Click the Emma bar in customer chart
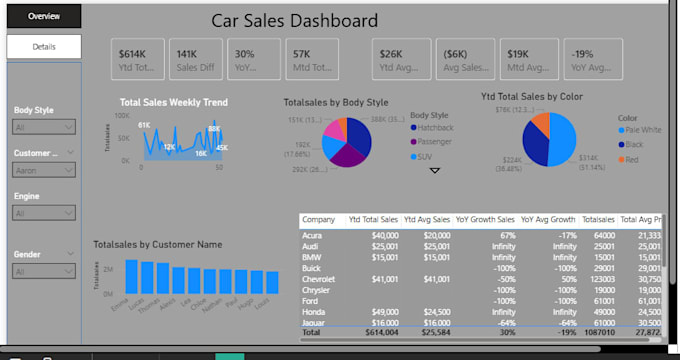 coord(131,277)
